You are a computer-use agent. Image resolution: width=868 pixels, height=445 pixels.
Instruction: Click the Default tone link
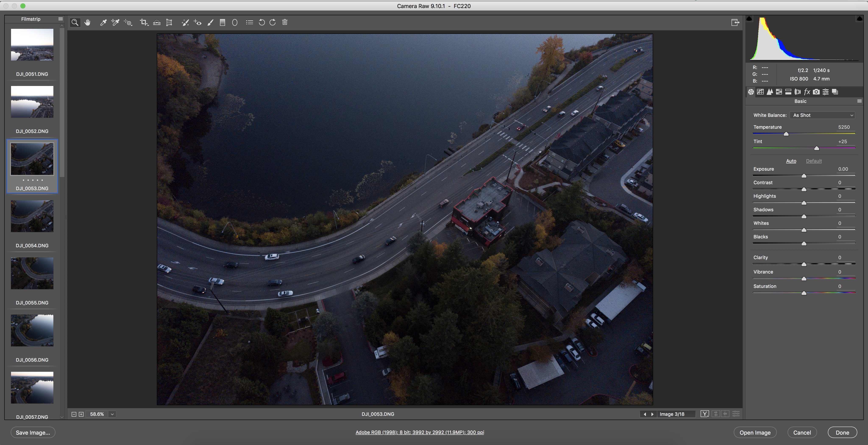(814, 161)
